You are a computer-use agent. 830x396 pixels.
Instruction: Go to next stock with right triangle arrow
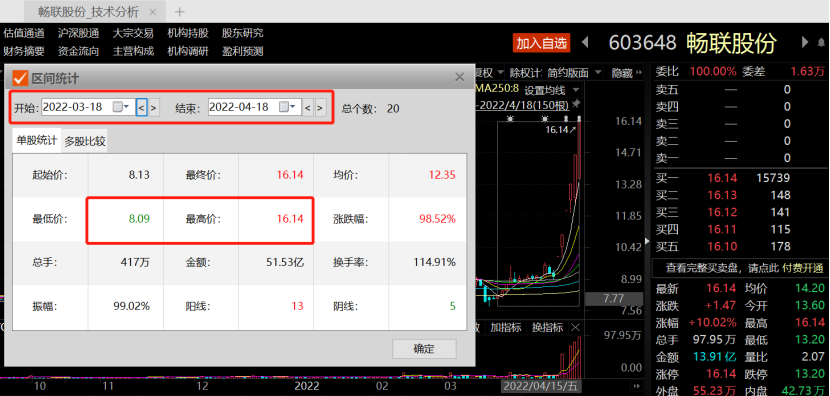tap(805, 42)
